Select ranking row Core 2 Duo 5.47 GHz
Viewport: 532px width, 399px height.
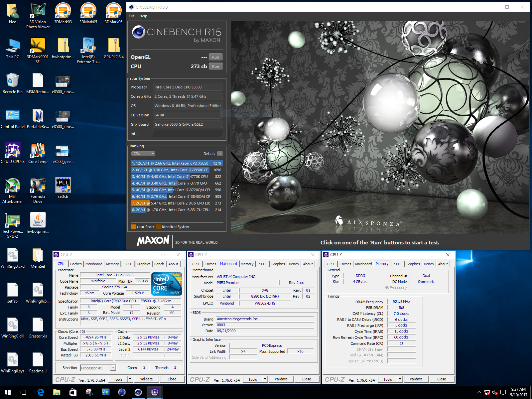177,203
